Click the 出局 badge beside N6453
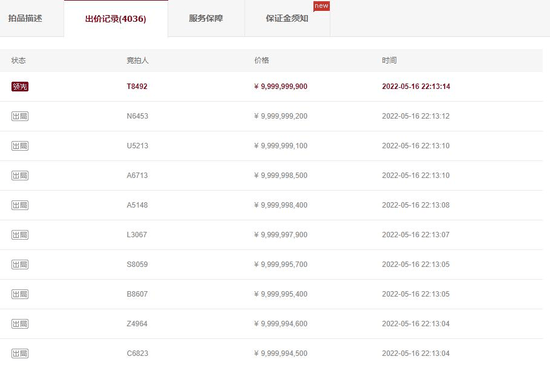Image resolution: width=550 pixels, height=365 pixels. [20, 116]
